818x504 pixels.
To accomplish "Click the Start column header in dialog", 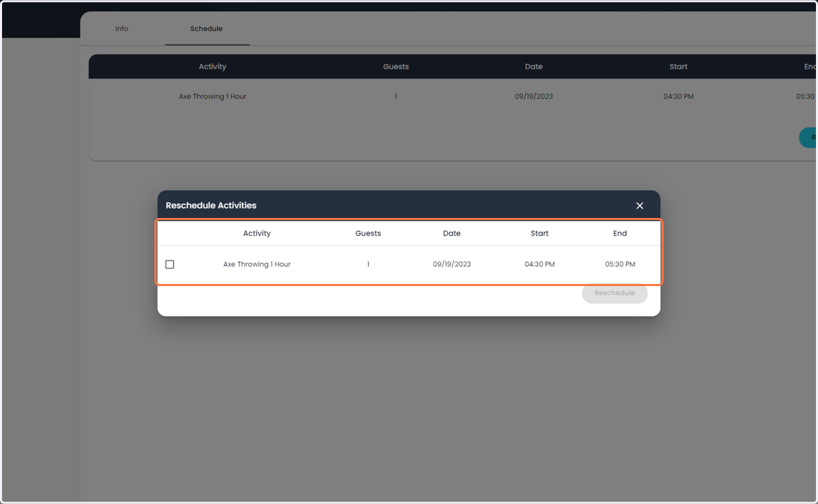I will tap(540, 233).
